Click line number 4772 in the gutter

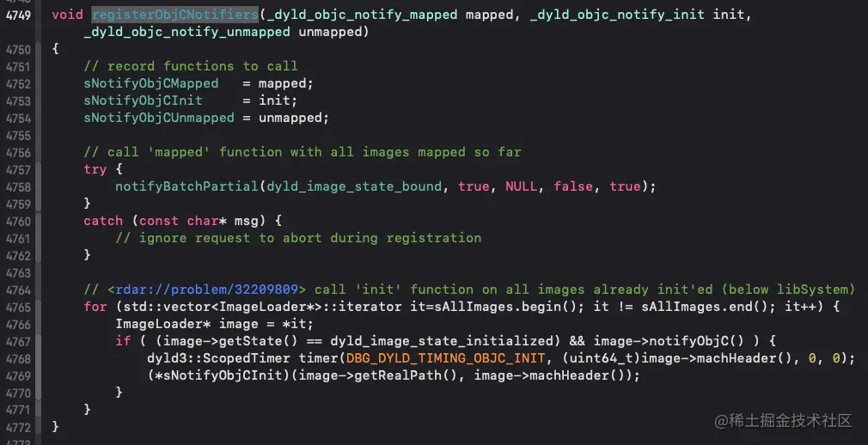pos(18,427)
